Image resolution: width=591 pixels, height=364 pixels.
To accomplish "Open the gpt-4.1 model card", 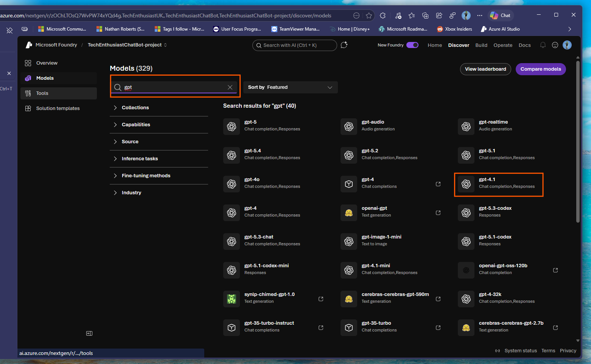I will pyautogui.click(x=499, y=184).
